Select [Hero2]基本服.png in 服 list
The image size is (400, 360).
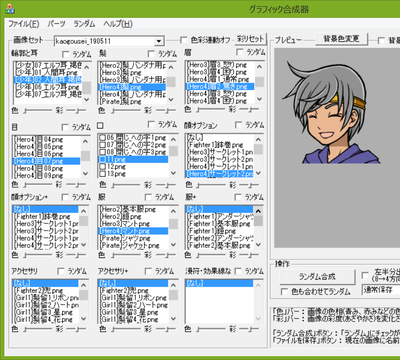point(133,209)
